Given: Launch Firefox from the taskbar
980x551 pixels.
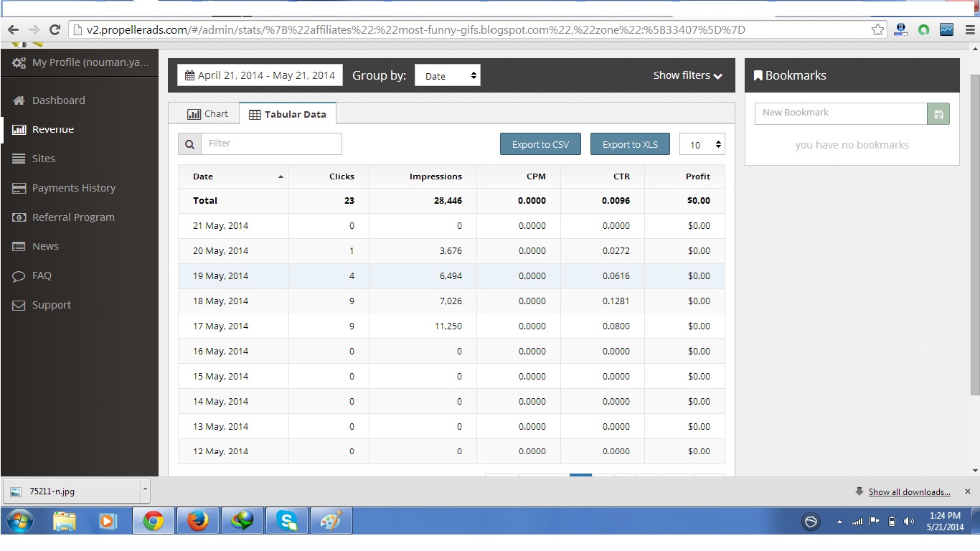Looking at the screenshot, I should click(197, 521).
